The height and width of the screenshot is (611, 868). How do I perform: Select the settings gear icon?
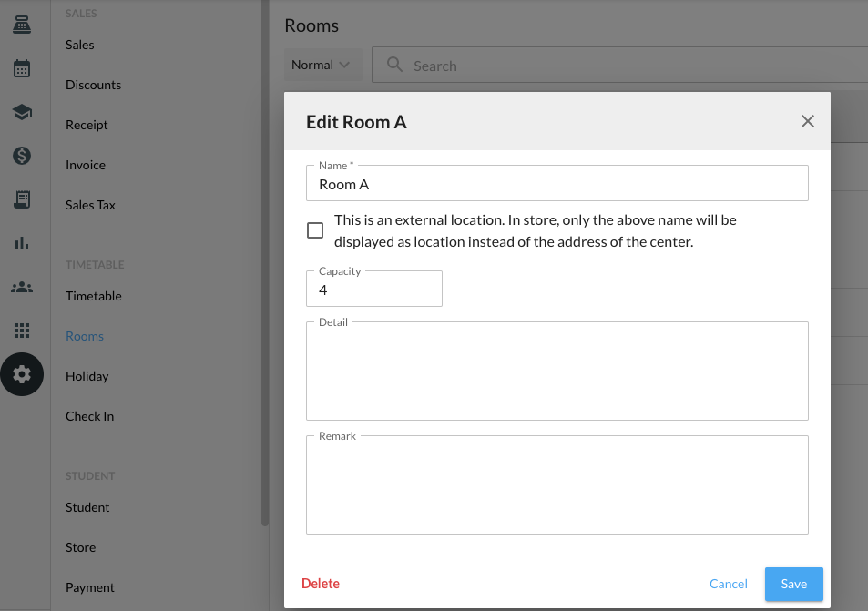click(22, 374)
